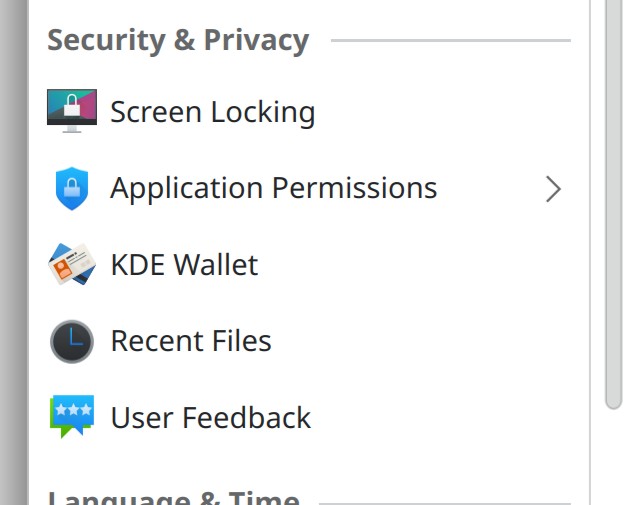Click the Recent Files clock icon
The width and height of the screenshot is (635, 505).
72,341
